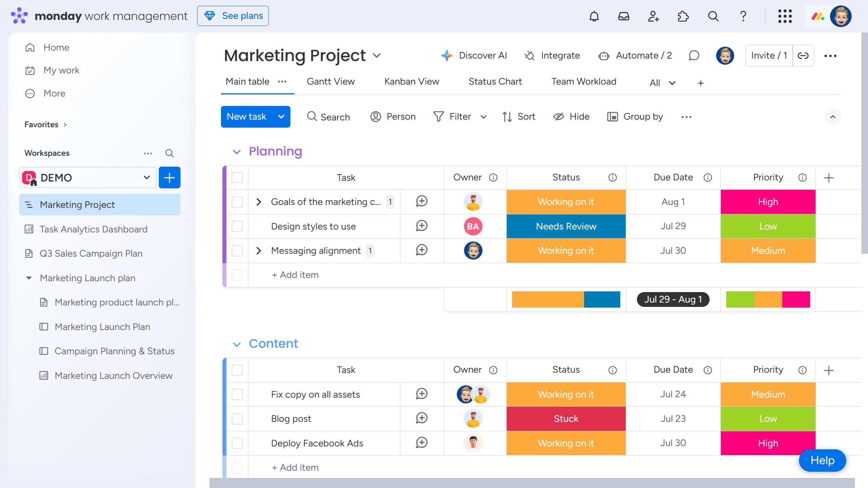
Task: Check the Design styles to use row
Action: tap(237, 226)
